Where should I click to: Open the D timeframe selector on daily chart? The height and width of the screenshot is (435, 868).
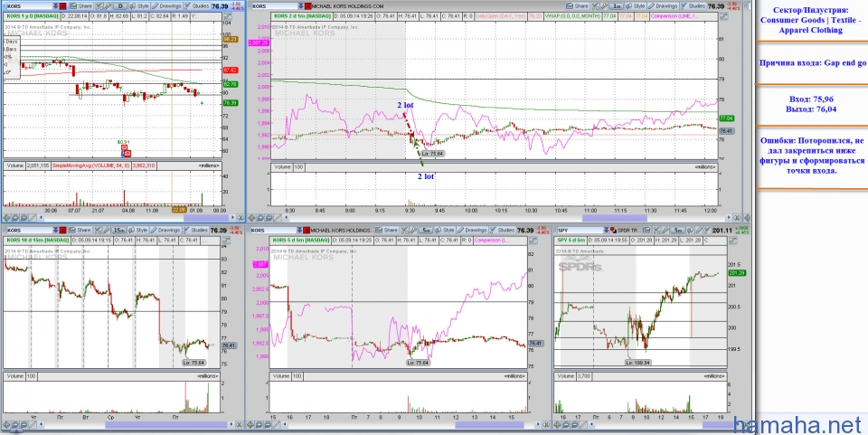click(120, 6)
